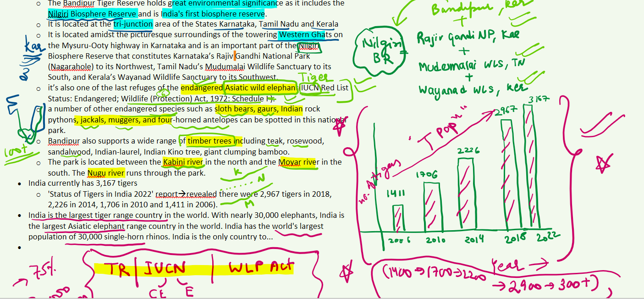Click the highlighted 'Nugu river' text

106,173
